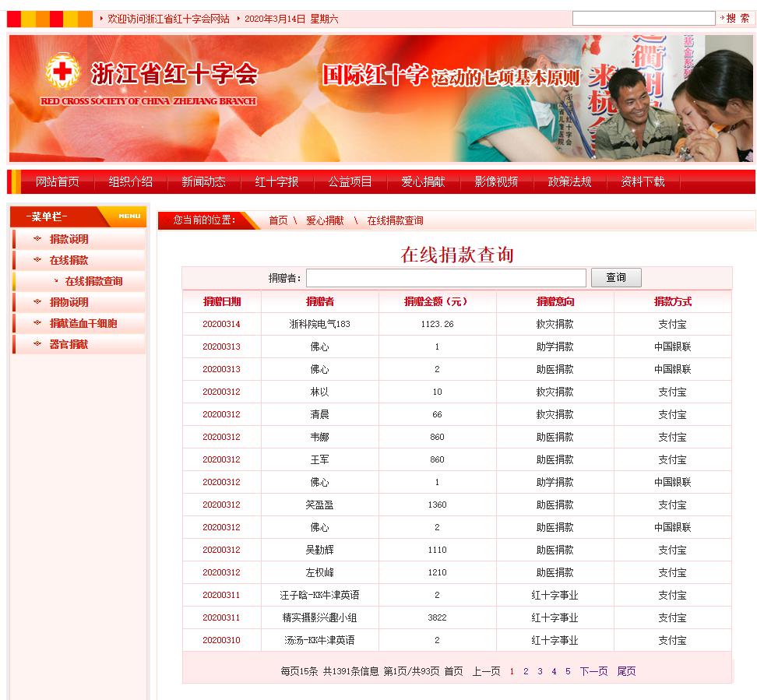
Task: Click the top search input field
Action: 643,19
